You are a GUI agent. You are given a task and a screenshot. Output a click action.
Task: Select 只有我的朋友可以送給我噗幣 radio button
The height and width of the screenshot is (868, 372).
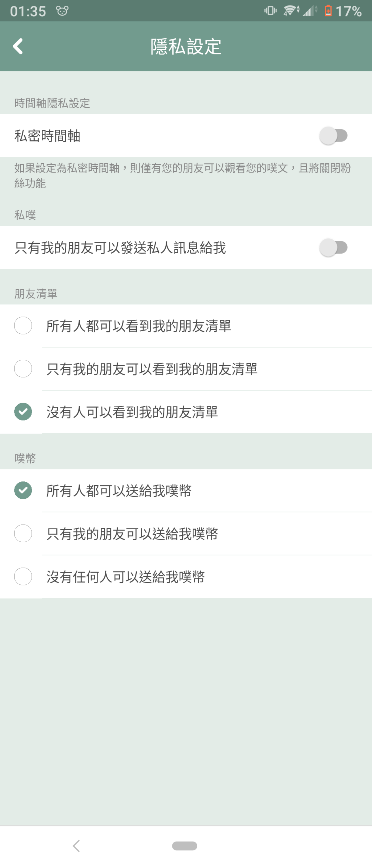pos(23,533)
